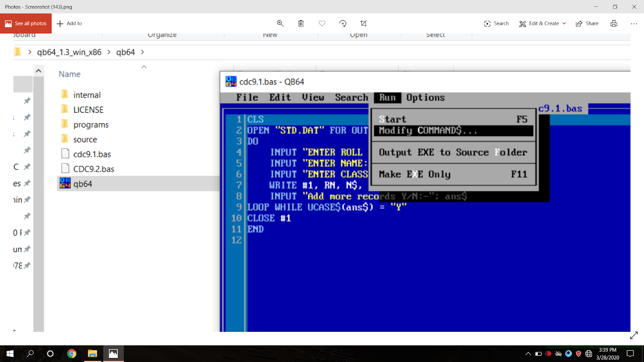Click qb64 in the address breadcrumb
644x362 pixels.
(x=126, y=52)
